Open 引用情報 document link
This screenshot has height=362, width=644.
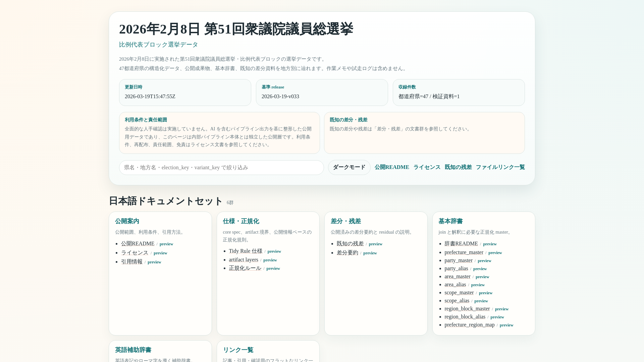[132, 262]
